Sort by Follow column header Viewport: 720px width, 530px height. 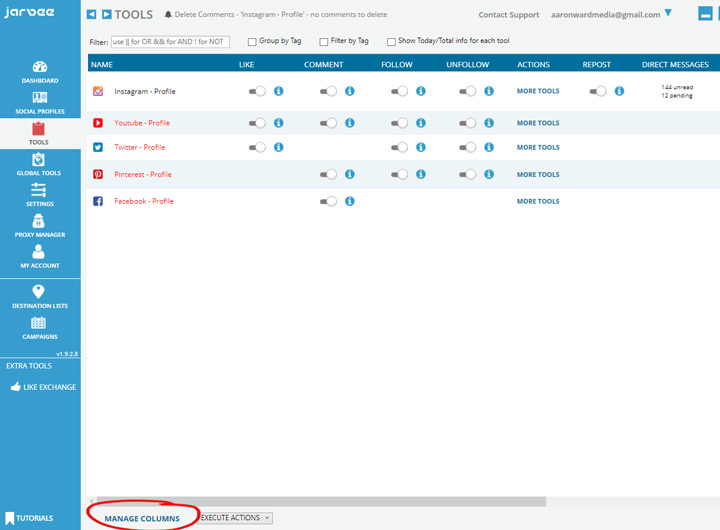[397, 64]
